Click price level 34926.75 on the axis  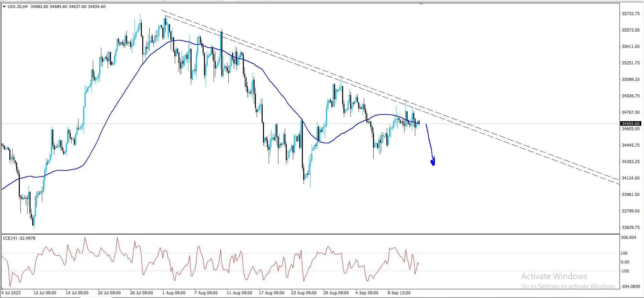coord(631,96)
